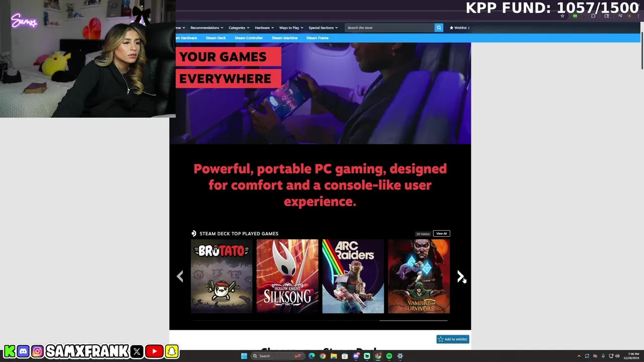Open ARC Raiders game tile

[x=353, y=276]
